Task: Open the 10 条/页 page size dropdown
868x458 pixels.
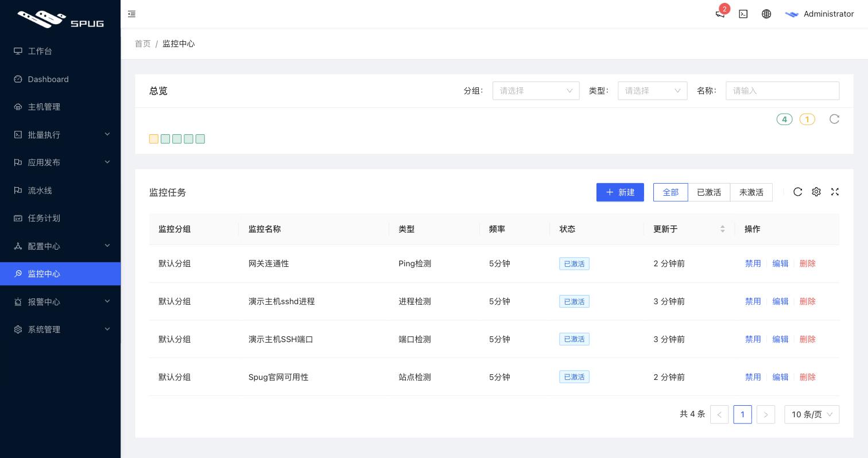Action: click(812, 414)
